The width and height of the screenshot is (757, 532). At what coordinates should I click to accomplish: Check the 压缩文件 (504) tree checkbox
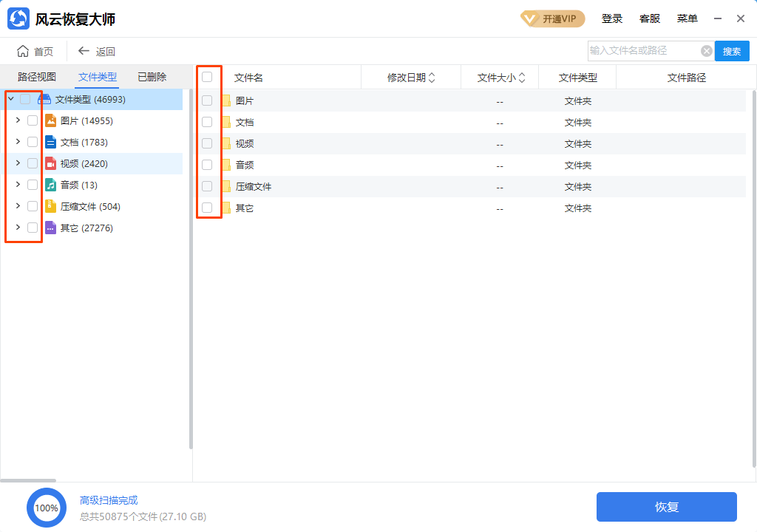[33, 206]
